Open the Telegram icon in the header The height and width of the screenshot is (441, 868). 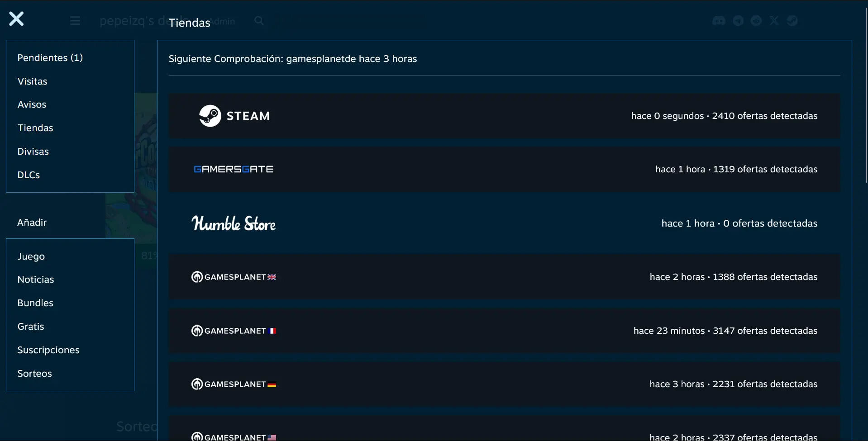(x=738, y=21)
